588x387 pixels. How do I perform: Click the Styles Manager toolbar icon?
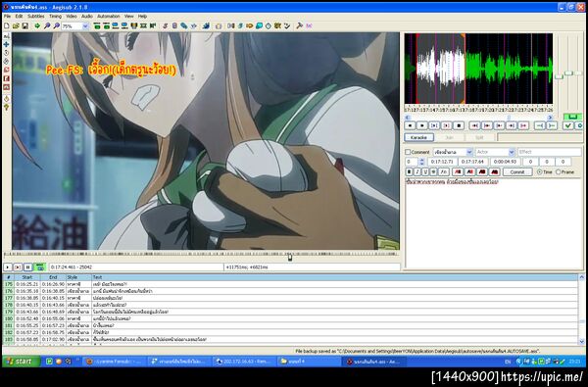click(165, 25)
